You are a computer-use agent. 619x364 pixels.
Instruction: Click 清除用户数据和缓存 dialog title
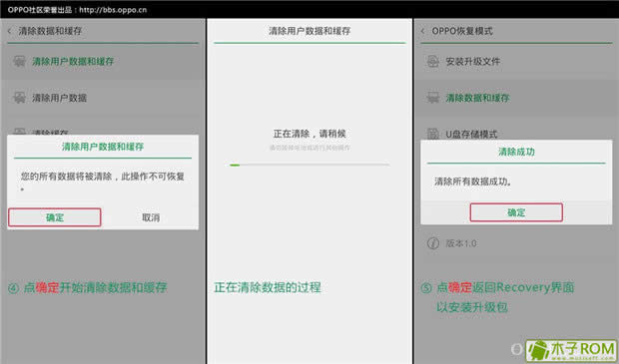pyautogui.click(x=103, y=147)
